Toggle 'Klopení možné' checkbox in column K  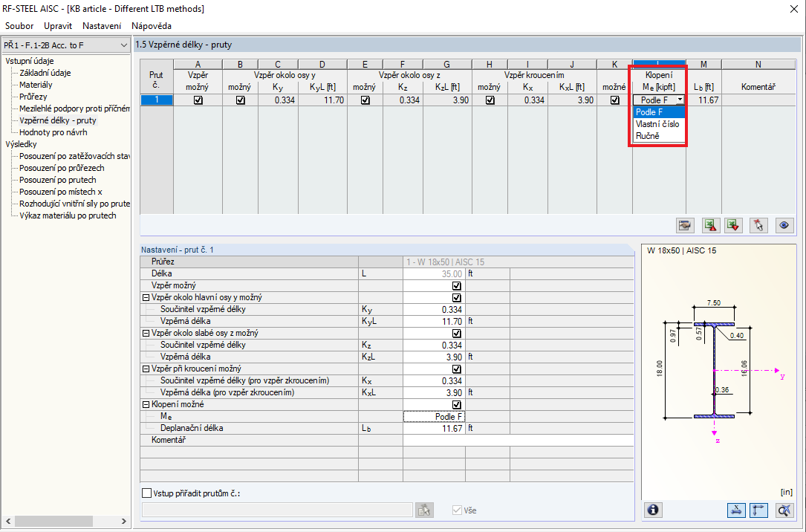point(615,100)
